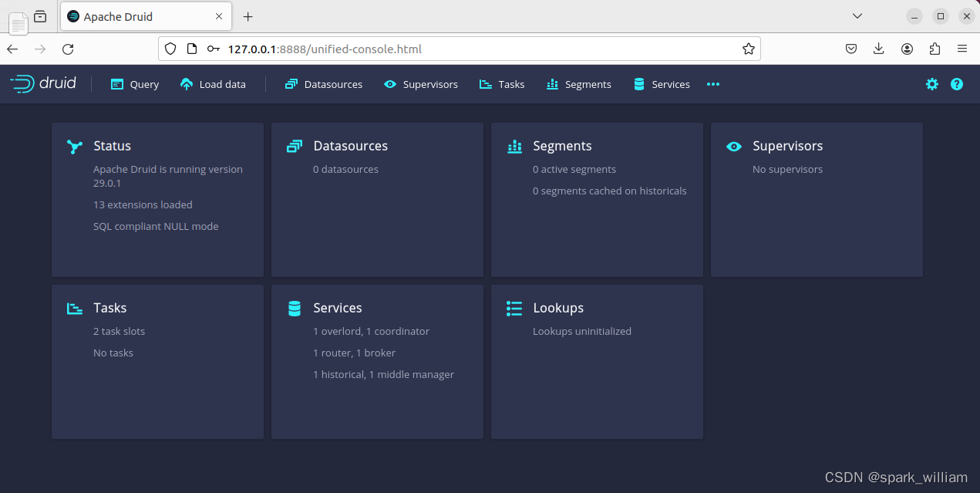The image size is (980, 493).
Task: Click the Firefox View icon
Action: [x=40, y=16]
